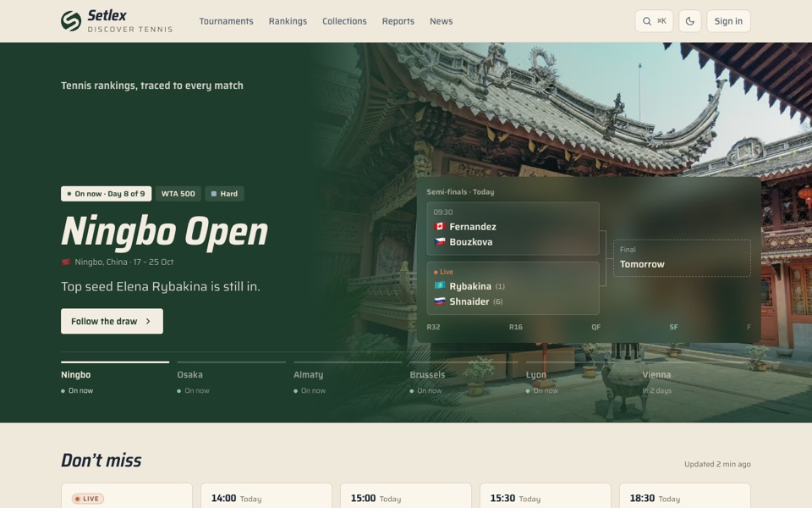The image size is (812, 508).
Task: Switch to the Osaka tournament tab
Action: pos(231,378)
